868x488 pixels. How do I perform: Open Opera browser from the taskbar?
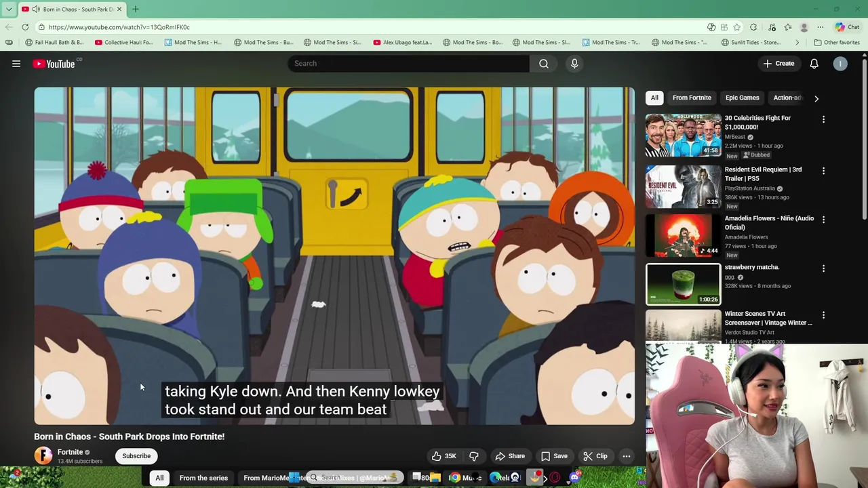tap(555, 478)
